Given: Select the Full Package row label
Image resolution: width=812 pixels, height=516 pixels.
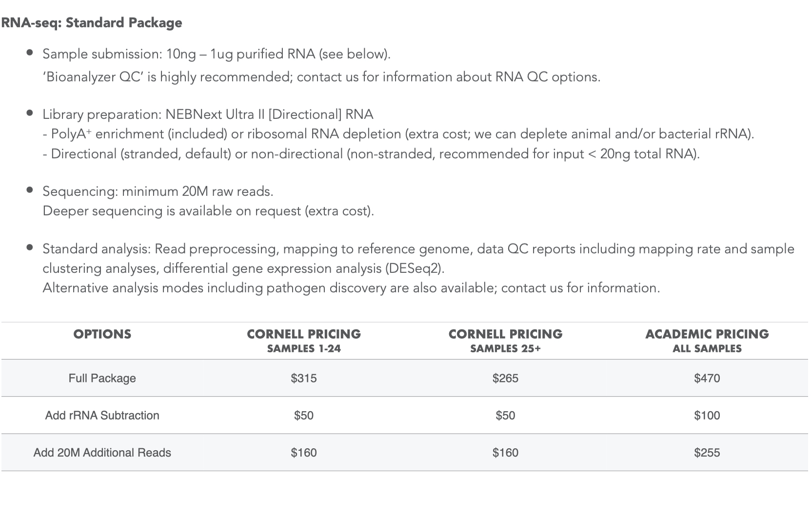Looking at the screenshot, I should pos(102,378).
